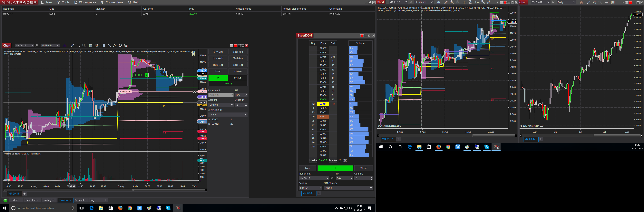Open Skype from the Windows taskbar

(168, 208)
